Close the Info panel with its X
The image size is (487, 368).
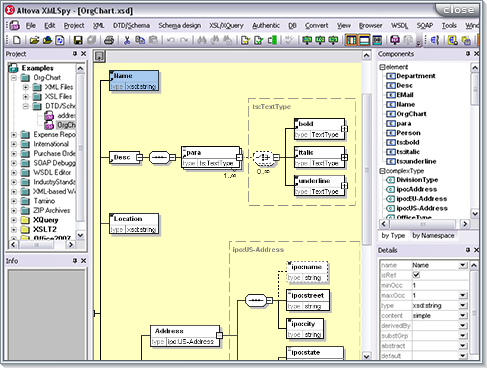[x=83, y=260]
